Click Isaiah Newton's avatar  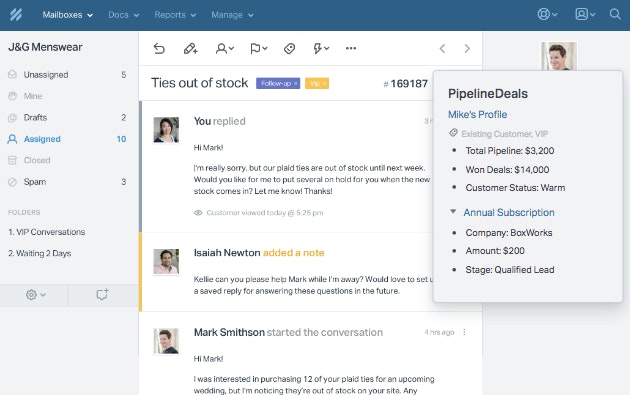coord(166,262)
